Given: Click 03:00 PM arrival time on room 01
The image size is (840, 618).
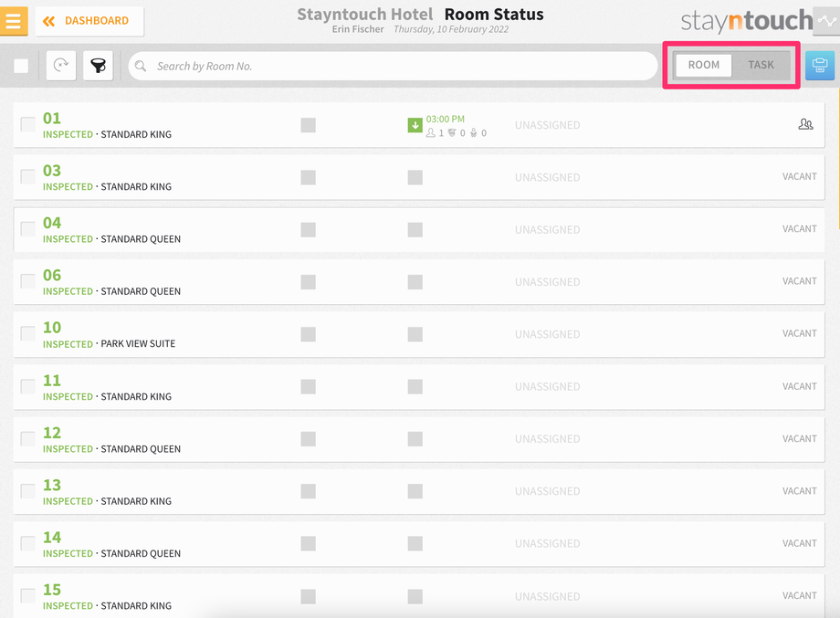Looking at the screenshot, I should tap(446, 119).
